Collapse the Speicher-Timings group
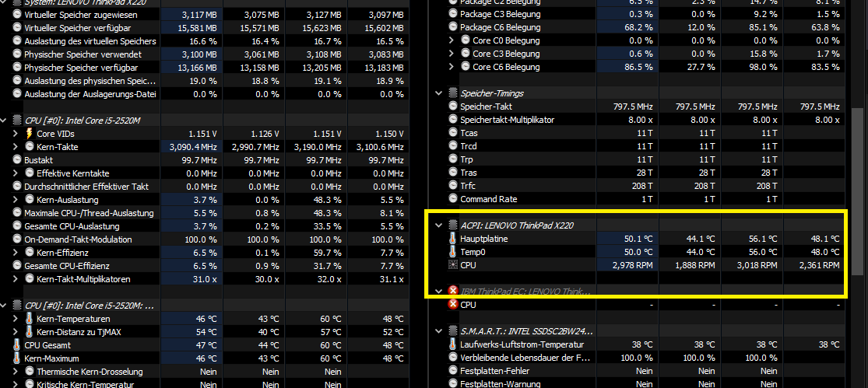868x388 pixels. pos(439,93)
